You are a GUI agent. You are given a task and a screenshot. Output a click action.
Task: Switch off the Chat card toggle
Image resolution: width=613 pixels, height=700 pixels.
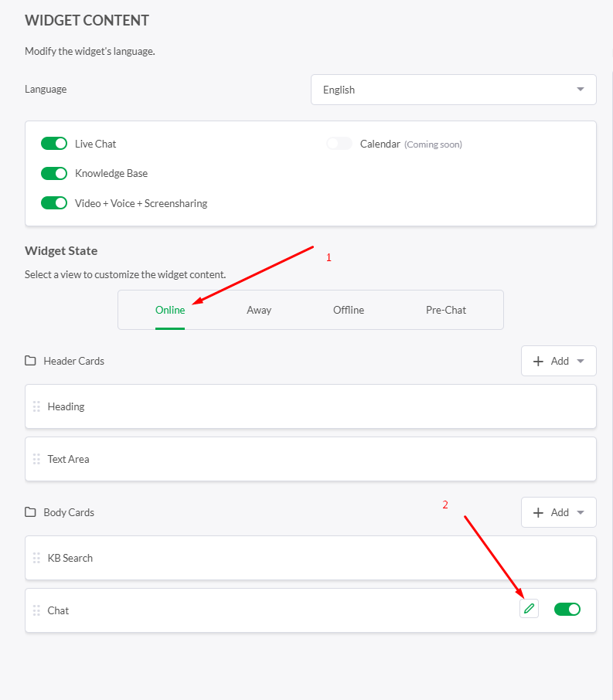[567, 609]
